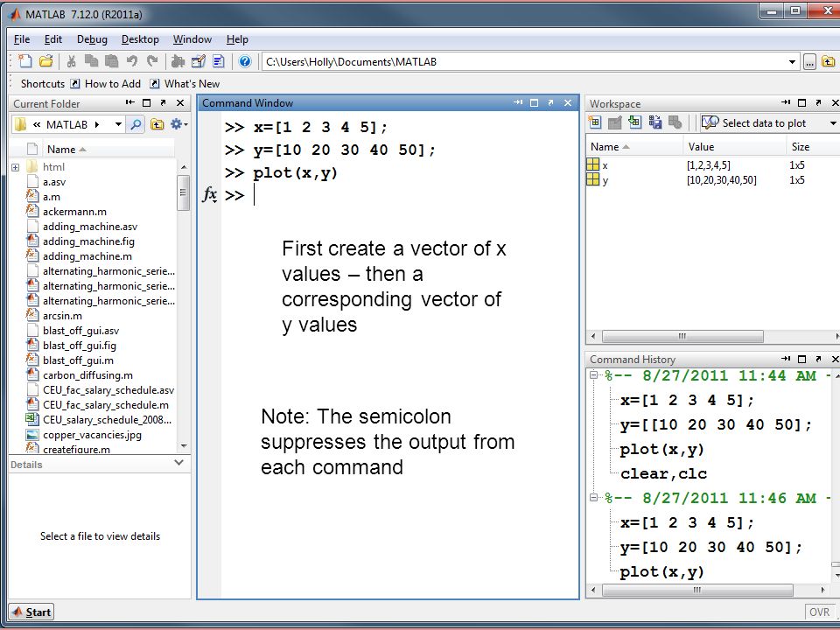Viewport: 840px width, 630px height.
Task: Click the current directory path field
Action: coord(525,62)
